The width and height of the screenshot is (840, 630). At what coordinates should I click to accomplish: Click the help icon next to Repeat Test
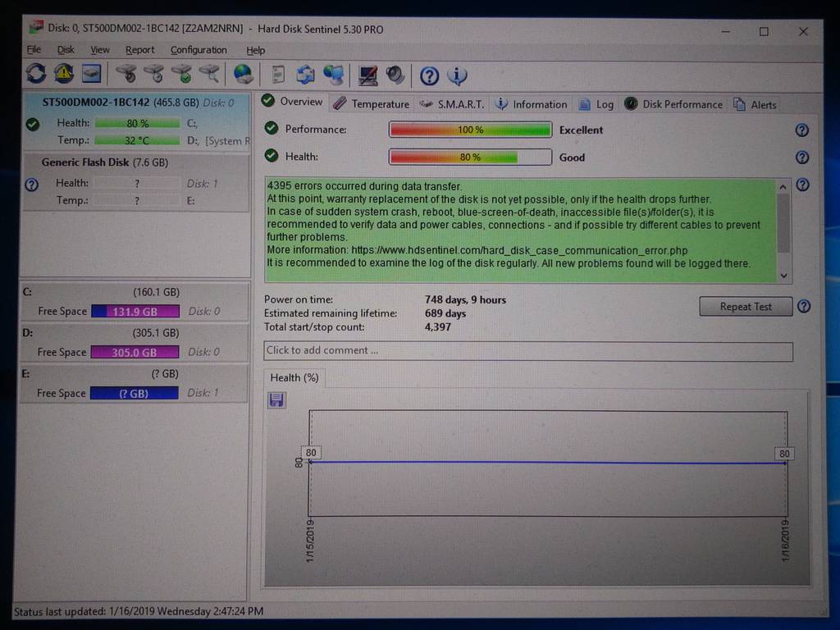click(x=804, y=307)
